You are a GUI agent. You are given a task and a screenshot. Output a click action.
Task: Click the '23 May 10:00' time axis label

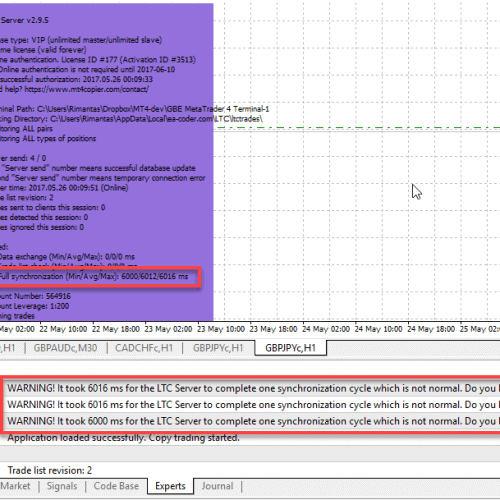coord(221,329)
